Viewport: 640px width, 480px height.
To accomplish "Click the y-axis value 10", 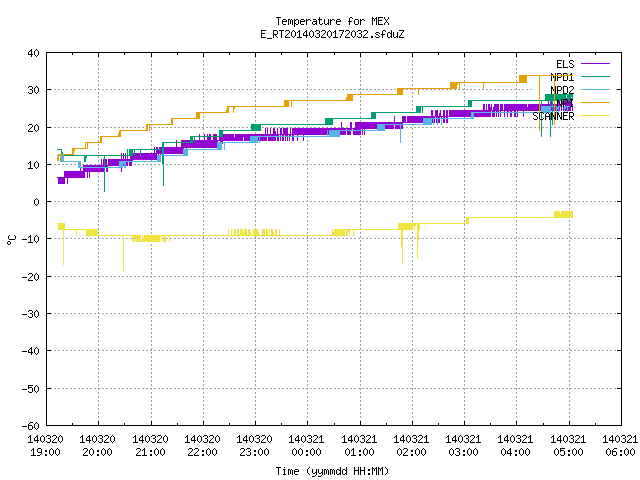I will (x=33, y=165).
